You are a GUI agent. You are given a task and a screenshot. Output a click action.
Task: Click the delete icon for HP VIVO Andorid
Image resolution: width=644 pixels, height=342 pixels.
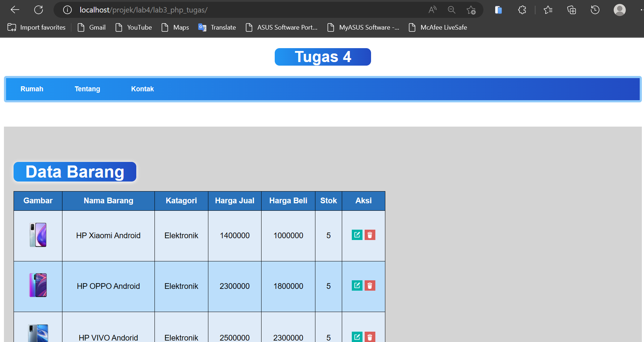[x=370, y=337]
